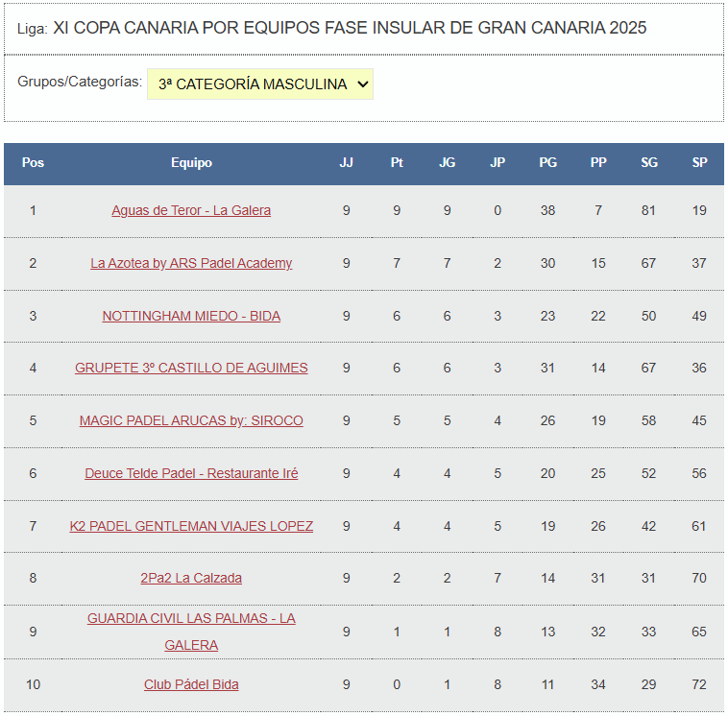Click the SP column header
The width and height of the screenshot is (728, 716).
click(699, 163)
